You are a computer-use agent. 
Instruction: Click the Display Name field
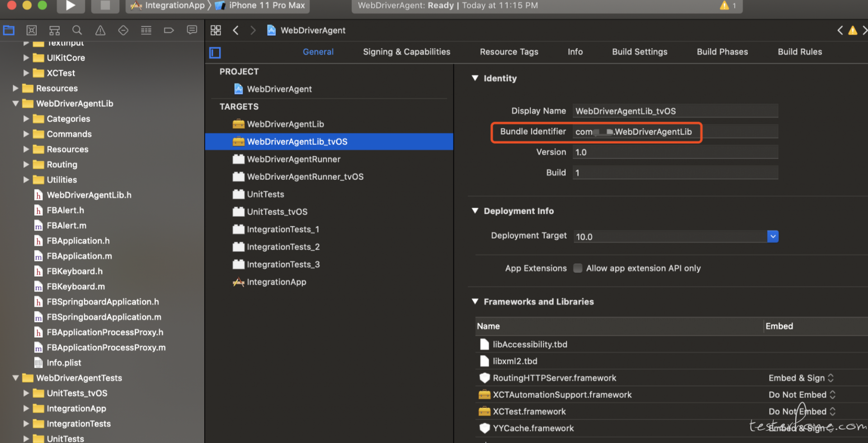coord(675,111)
